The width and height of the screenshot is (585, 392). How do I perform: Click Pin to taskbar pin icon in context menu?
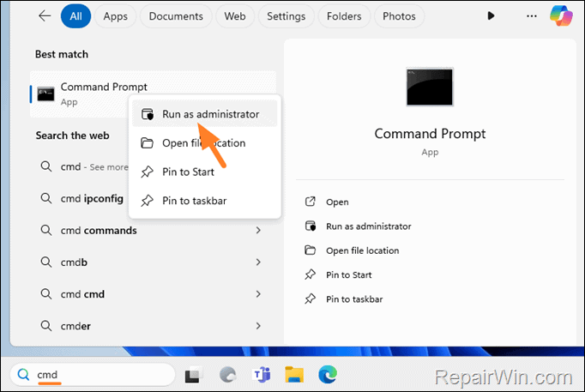coord(147,201)
